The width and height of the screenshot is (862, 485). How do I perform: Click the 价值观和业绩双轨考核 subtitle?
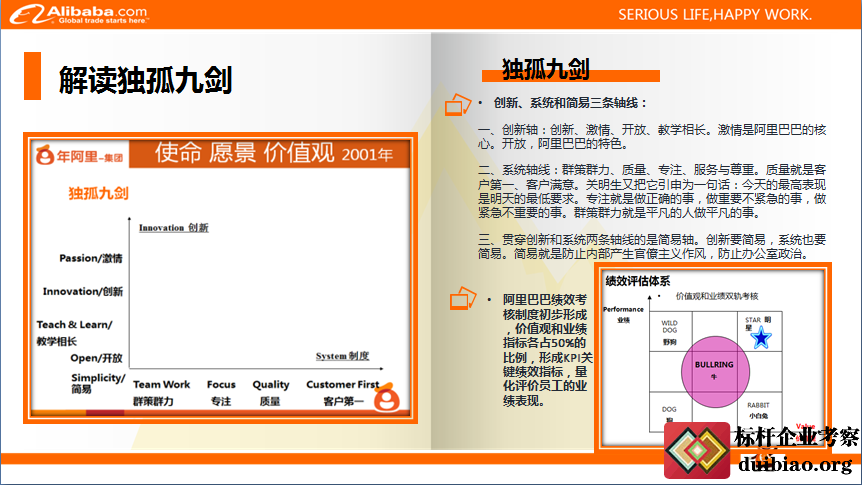click(x=717, y=296)
